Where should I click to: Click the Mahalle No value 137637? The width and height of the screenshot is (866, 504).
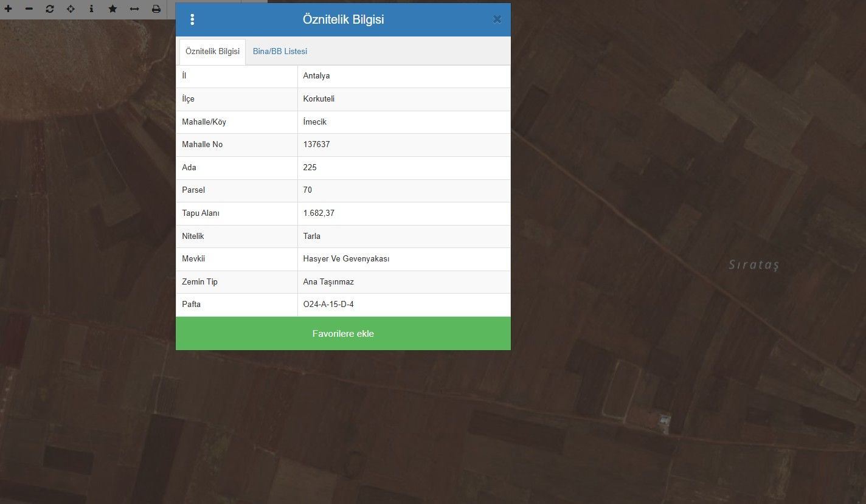pos(317,145)
